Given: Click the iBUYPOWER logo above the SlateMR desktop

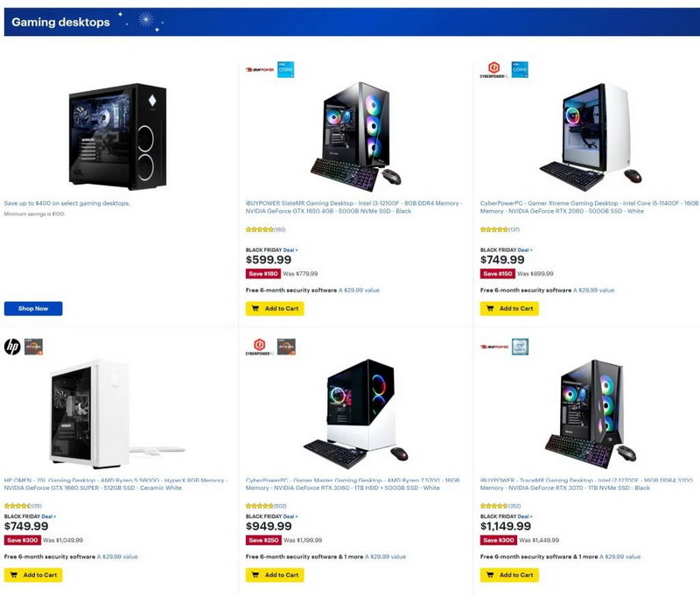Looking at the screenshot, I should (260, 70).
